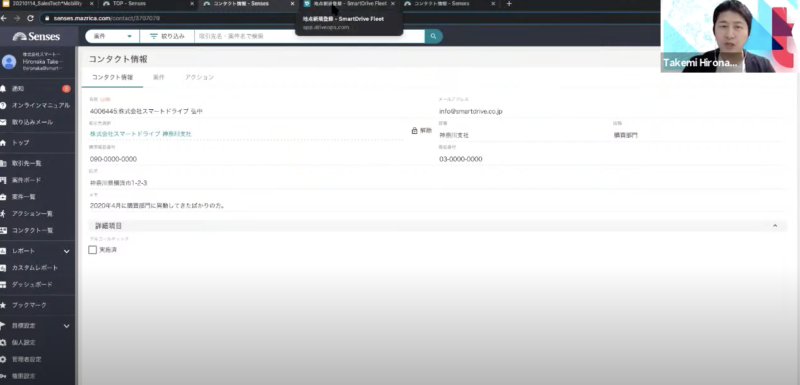Click the 通知 bell icon in sidebar

(x=3, y=89)
